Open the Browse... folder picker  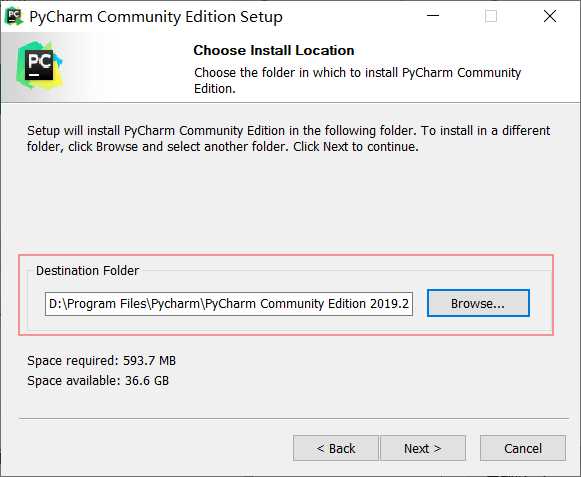478,303
